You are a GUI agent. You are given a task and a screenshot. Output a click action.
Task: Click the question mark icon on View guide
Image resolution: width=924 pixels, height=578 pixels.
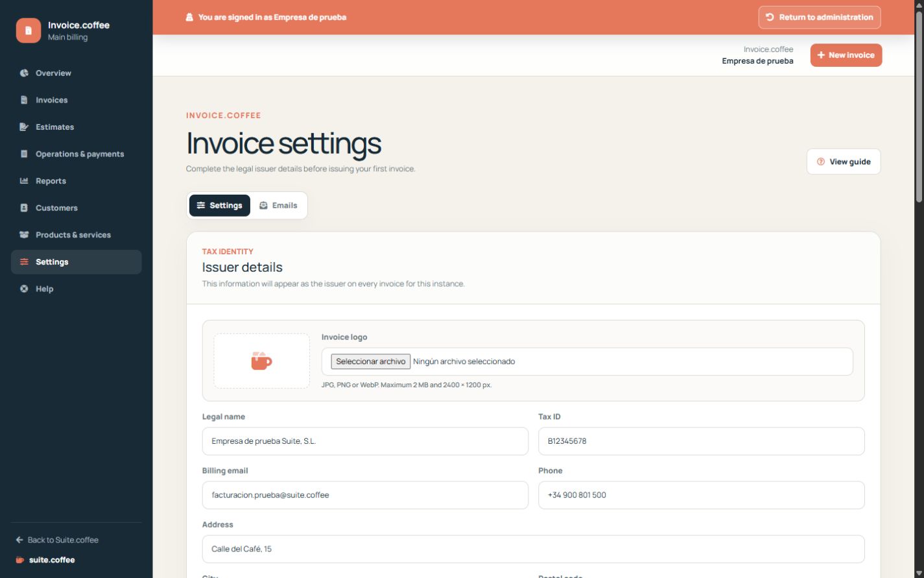(821, 162)
